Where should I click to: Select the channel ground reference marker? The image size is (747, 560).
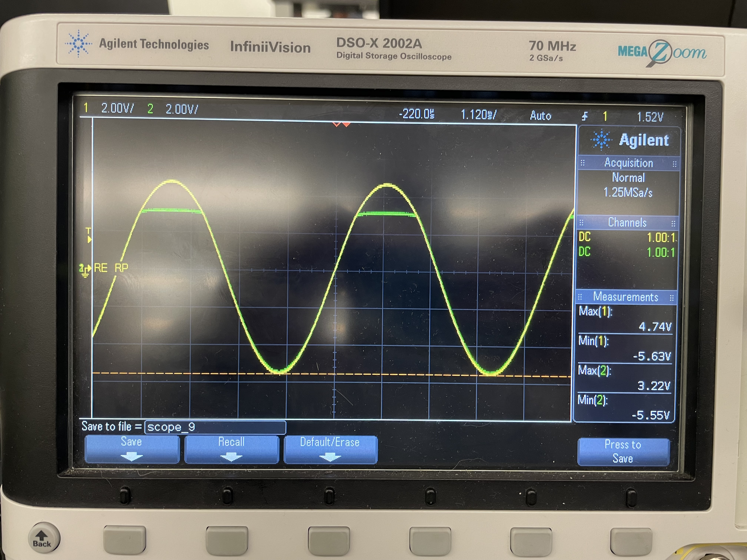click(x=85, y=270)
